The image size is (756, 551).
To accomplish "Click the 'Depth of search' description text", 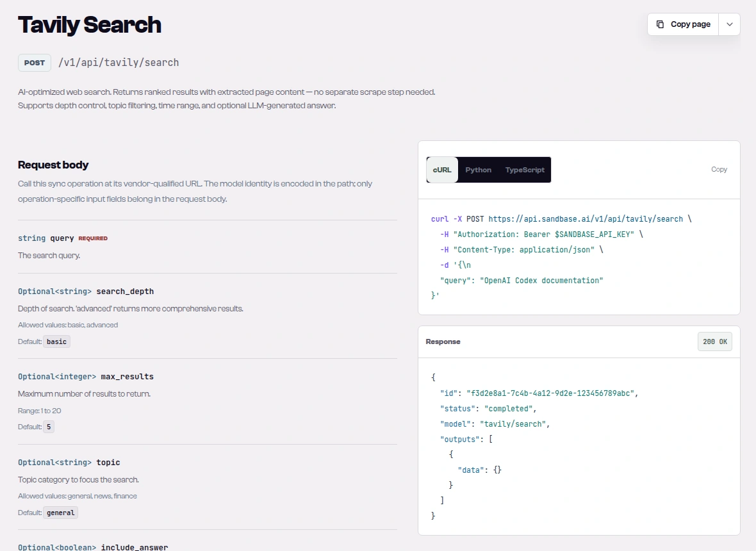I will (131, 309).
